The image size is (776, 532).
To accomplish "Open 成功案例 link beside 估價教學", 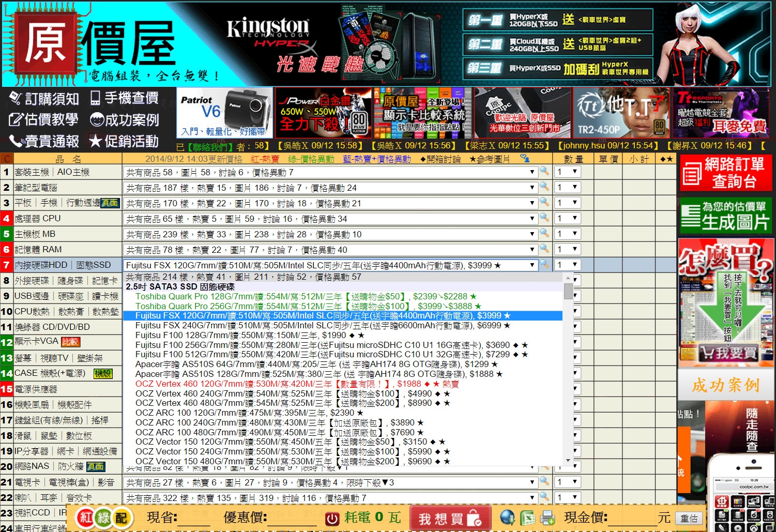I will [x=124, y=120].
